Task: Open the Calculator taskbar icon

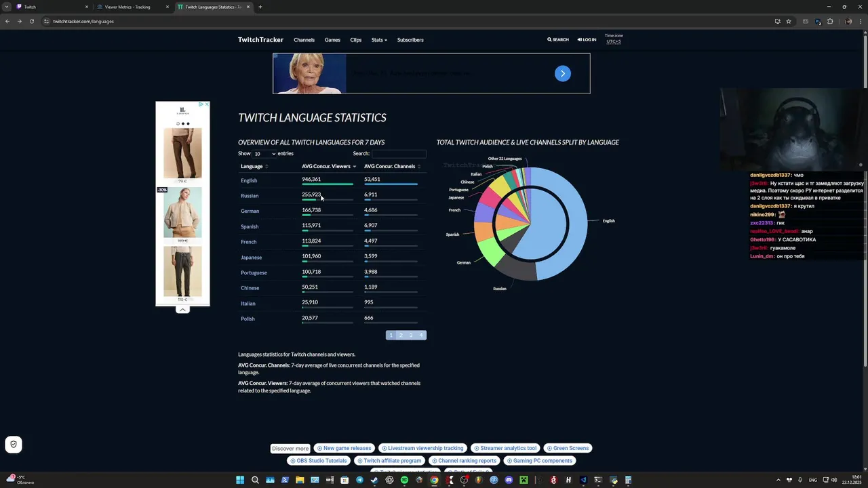Action: point(628,480)
